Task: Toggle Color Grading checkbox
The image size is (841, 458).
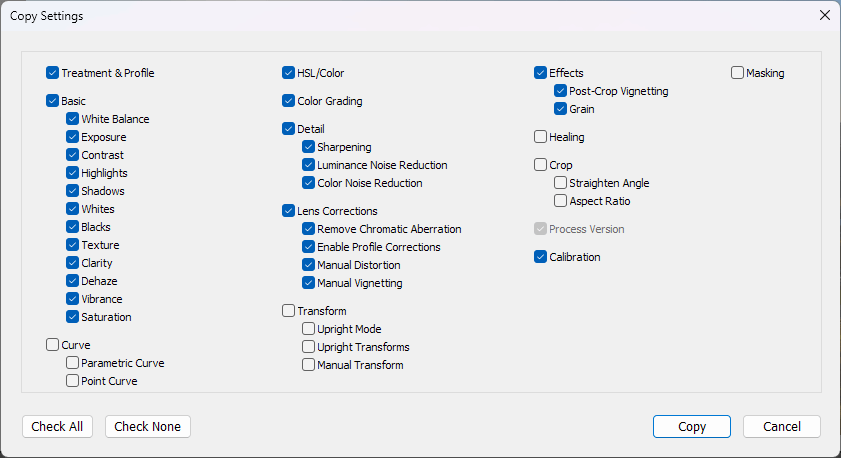Action: click(288, 100)
